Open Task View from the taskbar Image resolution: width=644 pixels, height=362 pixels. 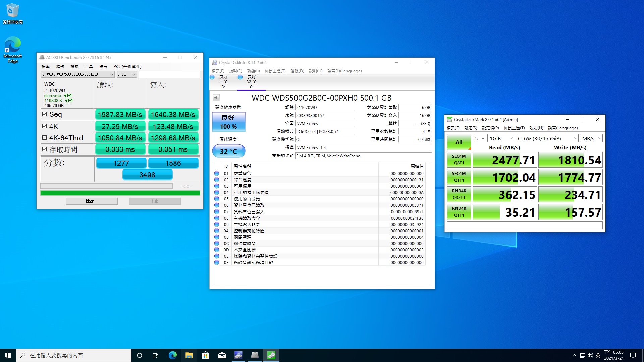point(156,355)
